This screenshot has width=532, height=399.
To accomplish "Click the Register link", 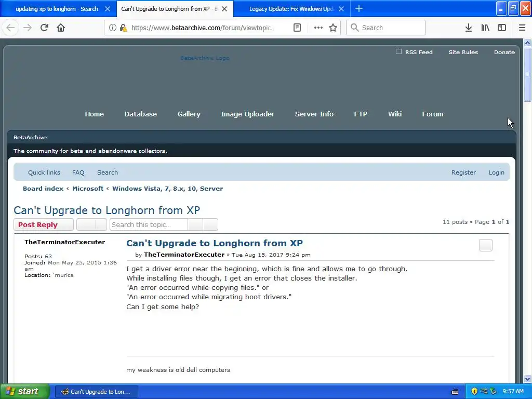I will [x=463, y=172].
